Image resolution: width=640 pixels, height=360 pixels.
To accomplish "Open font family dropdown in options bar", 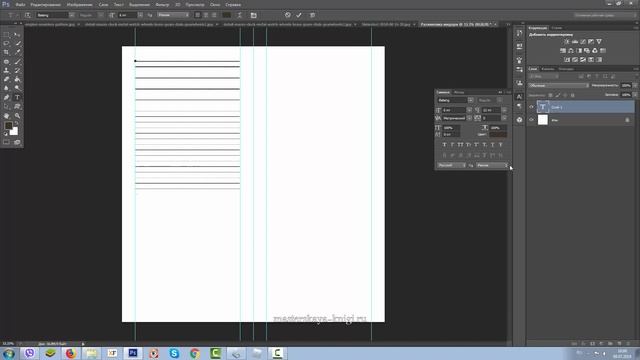I will pos(71,15).
